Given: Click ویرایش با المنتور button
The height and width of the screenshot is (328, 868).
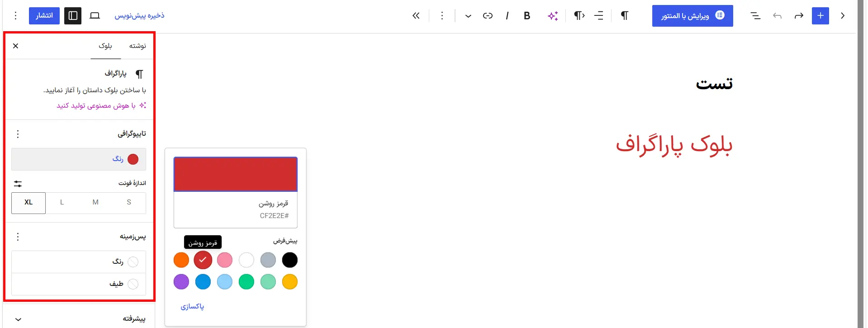Looking at the screenshot, I should (x=693, y=16).
